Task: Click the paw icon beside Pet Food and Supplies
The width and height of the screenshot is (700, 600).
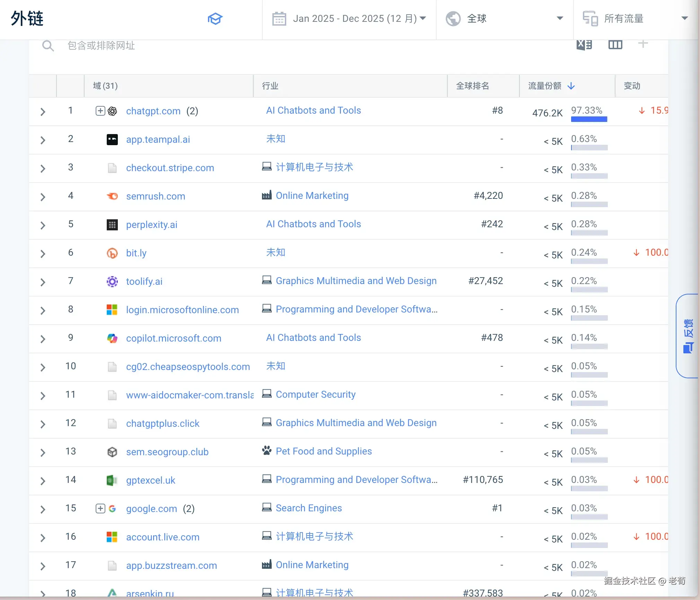Action: pyautogui.click(x=267, y=451)
